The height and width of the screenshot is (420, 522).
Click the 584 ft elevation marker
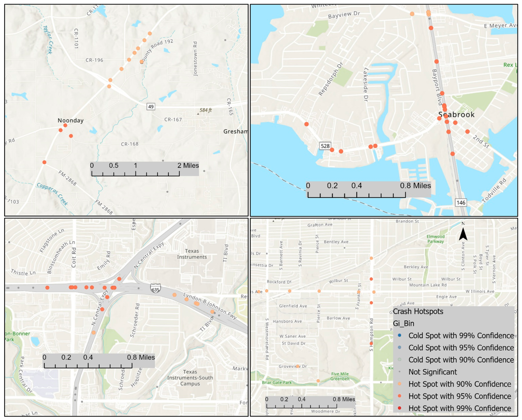pyautogui.click(x=205, y=110)
